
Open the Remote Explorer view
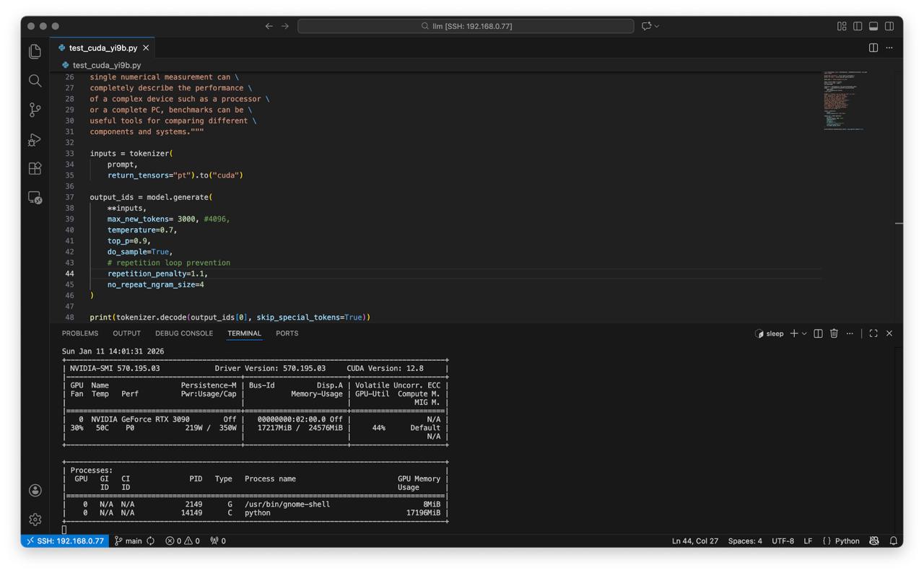point(35,198)
